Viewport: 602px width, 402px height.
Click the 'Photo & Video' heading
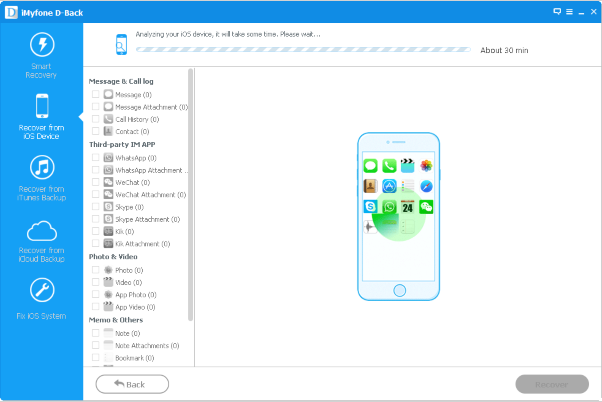coord(113,257)
